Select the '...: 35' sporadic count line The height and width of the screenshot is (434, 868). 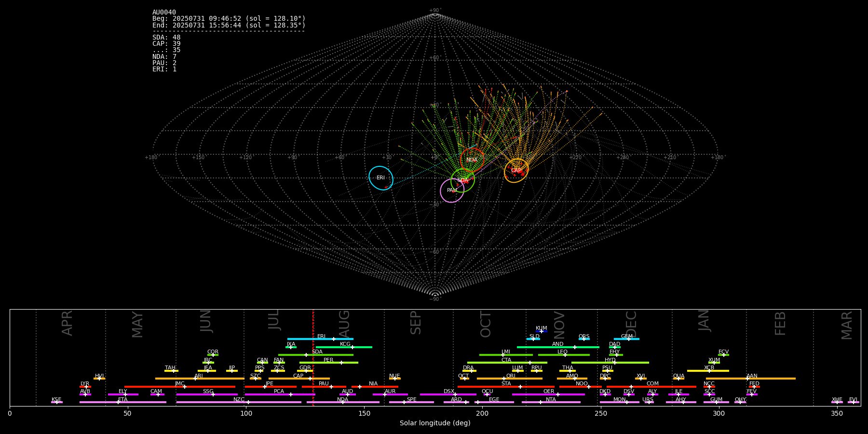166,50
